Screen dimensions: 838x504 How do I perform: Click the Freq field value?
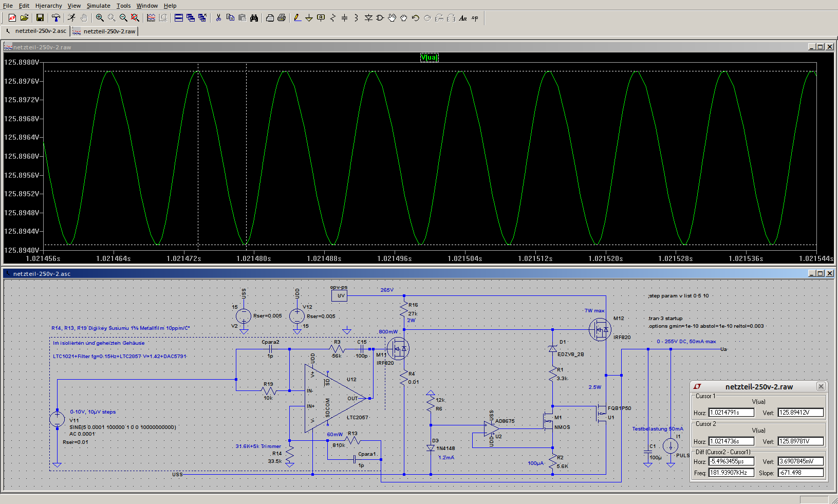tap(732, 473)
